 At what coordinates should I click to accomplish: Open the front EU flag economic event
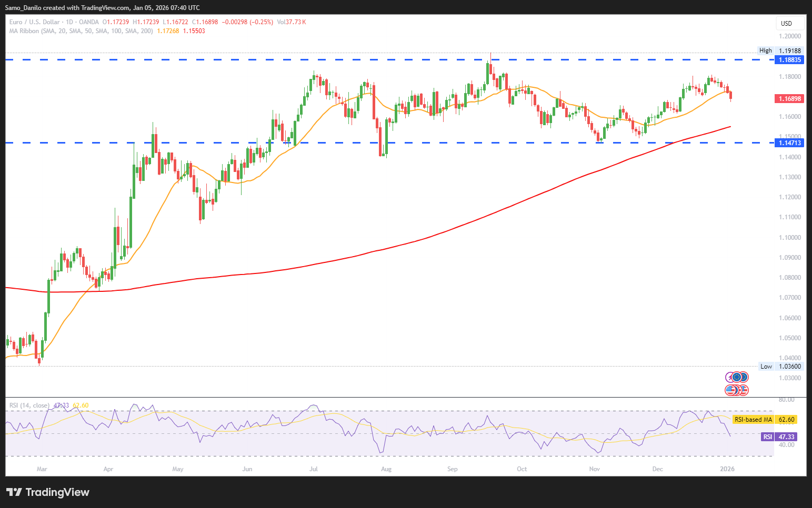coord(737,377)
